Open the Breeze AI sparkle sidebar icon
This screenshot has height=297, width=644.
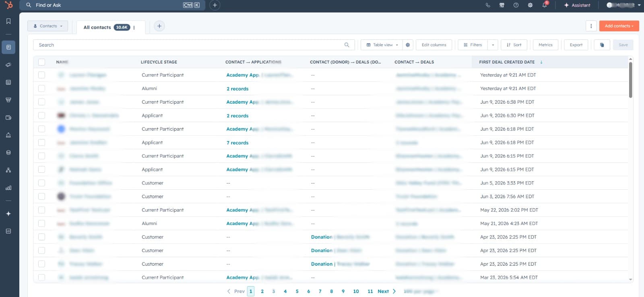click(8, 214)
